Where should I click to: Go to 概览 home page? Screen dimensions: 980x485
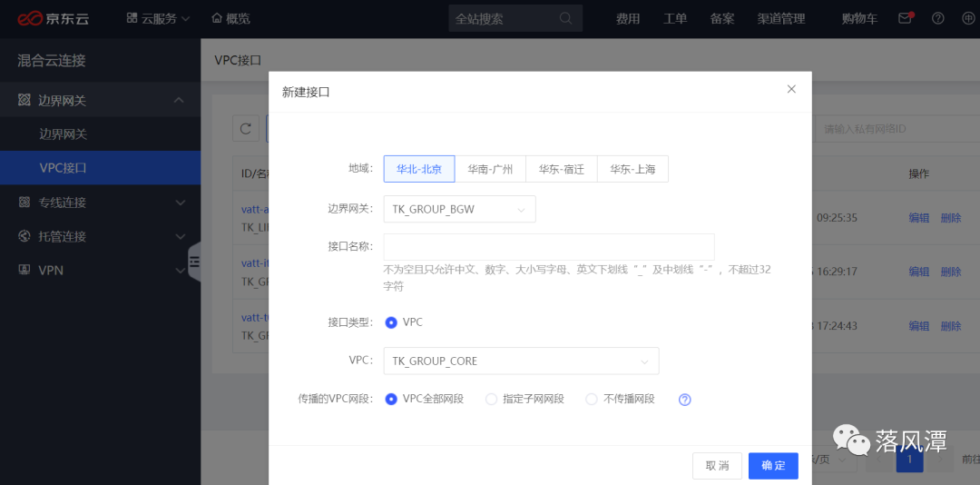(x=231, y=19)
